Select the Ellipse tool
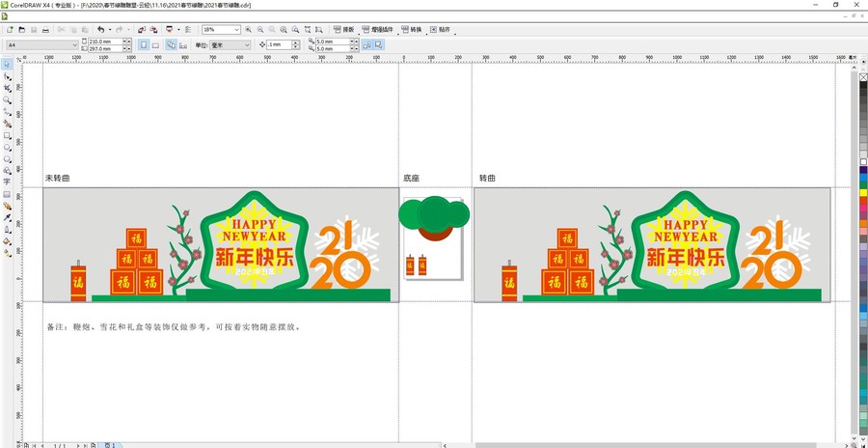 tap(7, 148)
